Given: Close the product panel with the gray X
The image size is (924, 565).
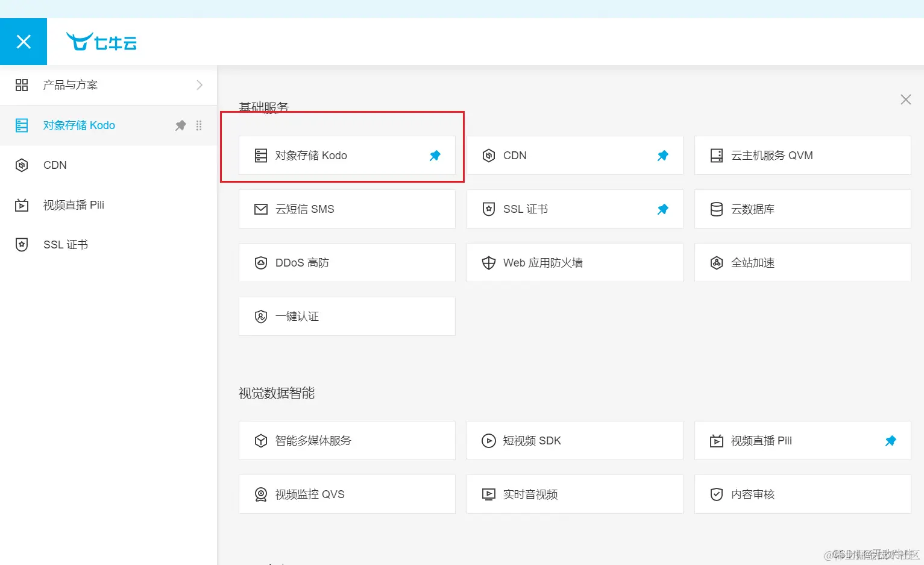Looking at the screenshot, I should pyautogui.click(x=905, y=99).
